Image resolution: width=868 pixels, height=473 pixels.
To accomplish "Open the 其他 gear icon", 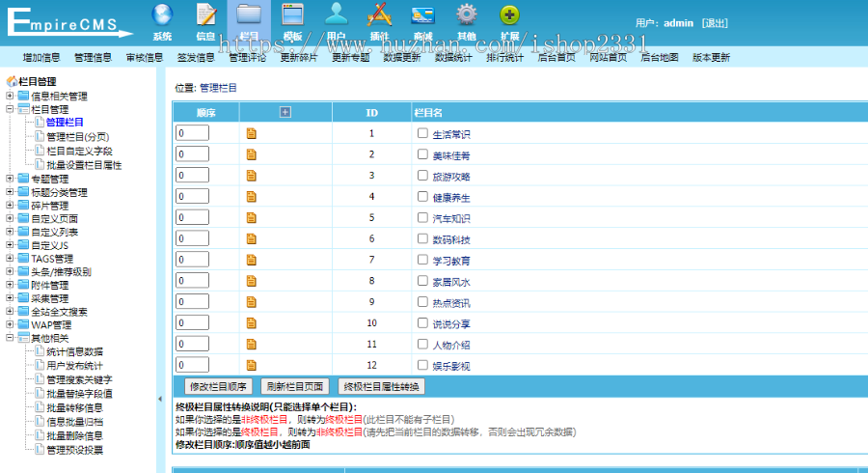I will pos(466,14).
